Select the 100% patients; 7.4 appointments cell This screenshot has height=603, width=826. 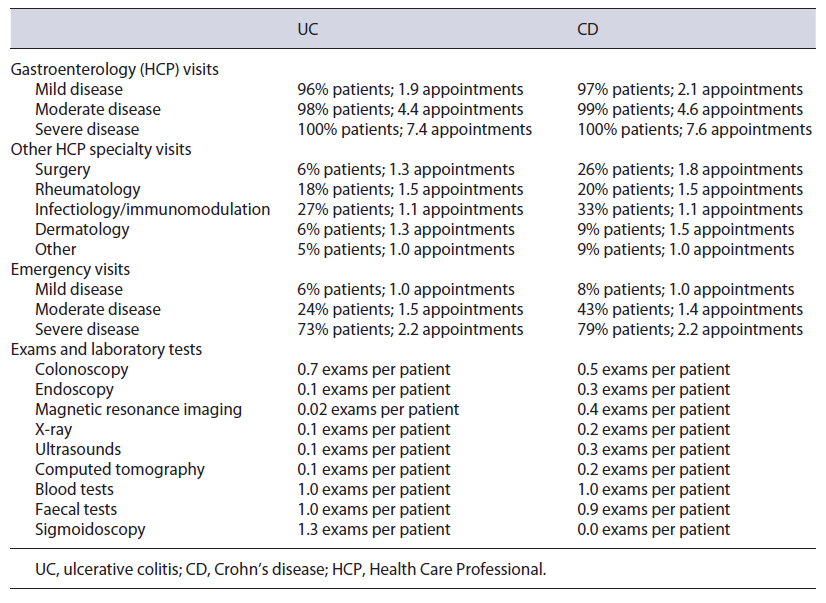[x=414, y=130]
